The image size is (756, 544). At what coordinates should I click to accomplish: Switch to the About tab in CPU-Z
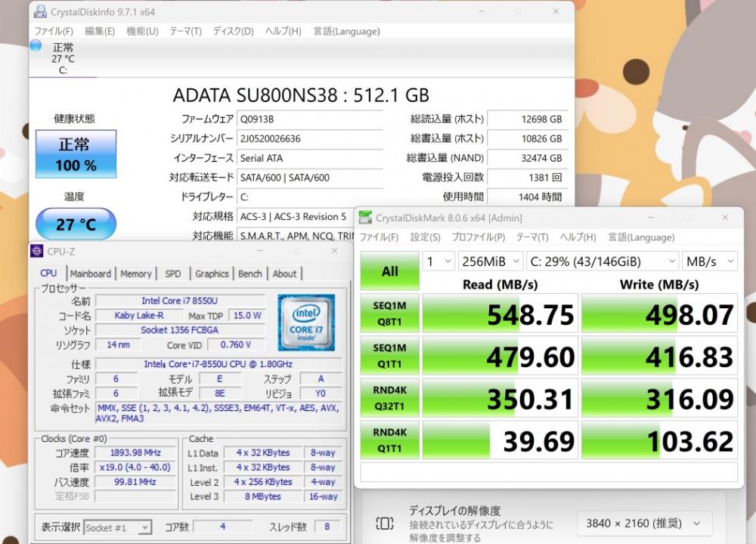(285, 274)
